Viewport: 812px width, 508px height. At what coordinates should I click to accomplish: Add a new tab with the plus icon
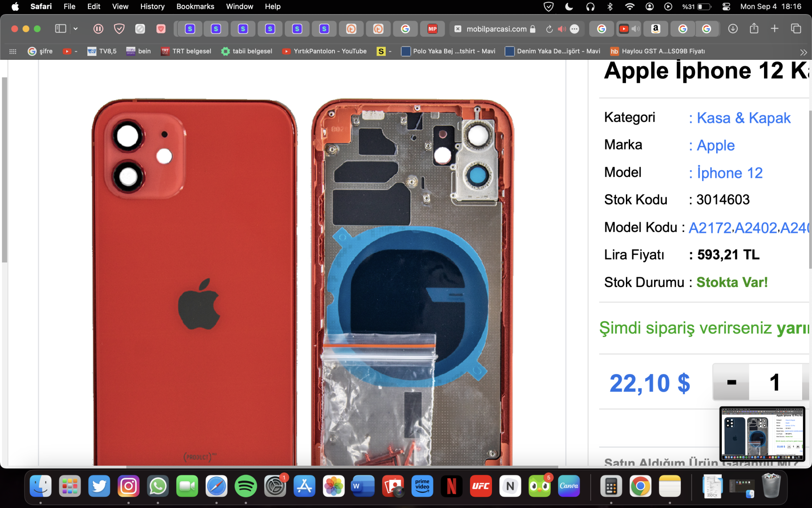click(x=775, y=29)
